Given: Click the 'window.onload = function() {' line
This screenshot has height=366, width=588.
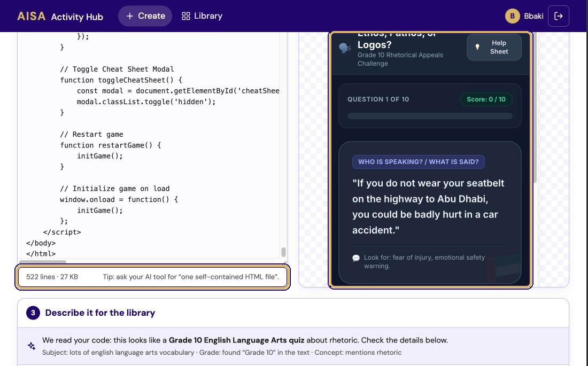Looking at the screenshot, I should [119, 199].
